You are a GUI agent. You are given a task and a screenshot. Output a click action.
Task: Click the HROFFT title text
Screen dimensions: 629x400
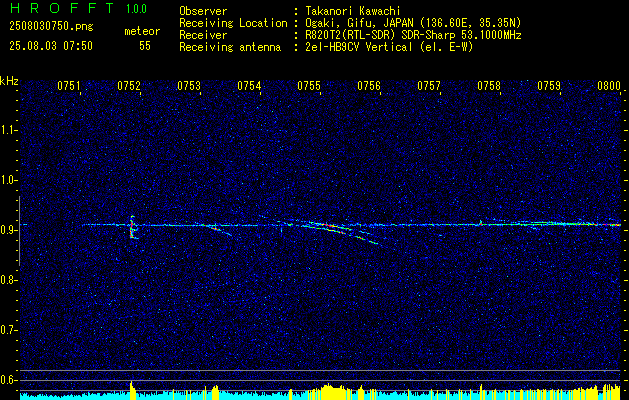click(63, 8)
